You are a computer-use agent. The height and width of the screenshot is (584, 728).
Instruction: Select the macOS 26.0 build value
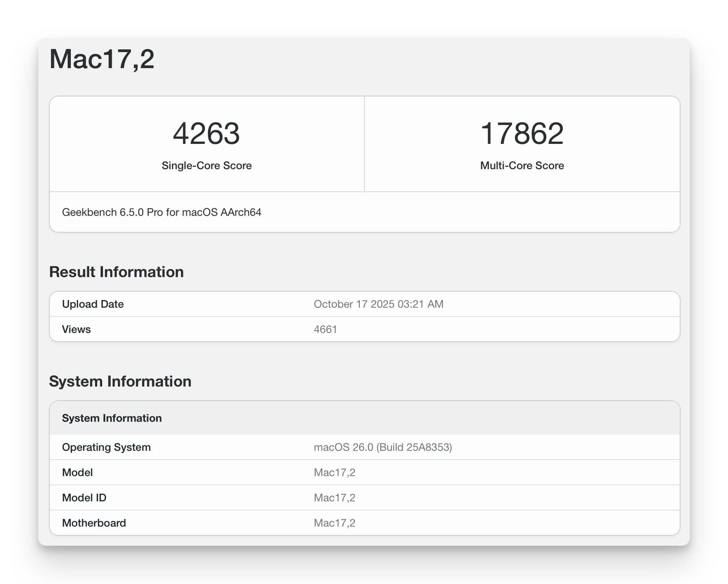[383, 447]
